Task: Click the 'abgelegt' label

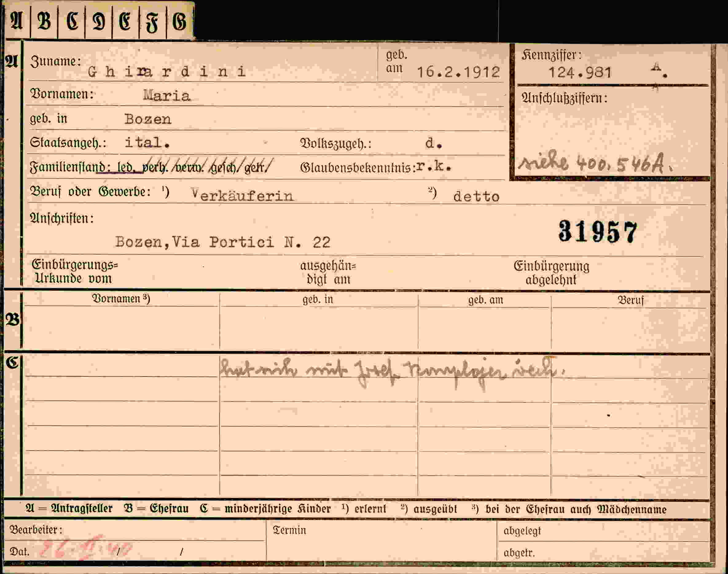Action: point(522,531)
